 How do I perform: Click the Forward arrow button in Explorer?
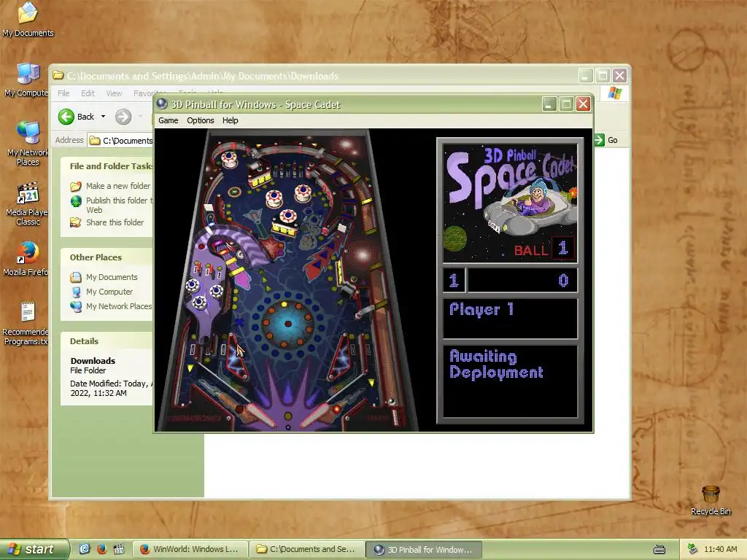123,117
